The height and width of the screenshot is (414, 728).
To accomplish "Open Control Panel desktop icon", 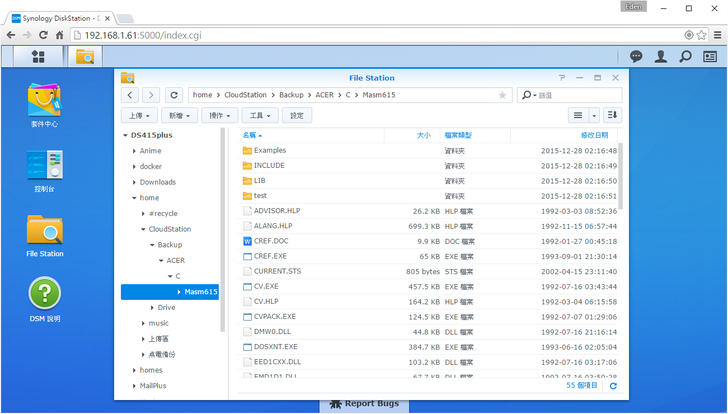I will [x=45, y=165].
